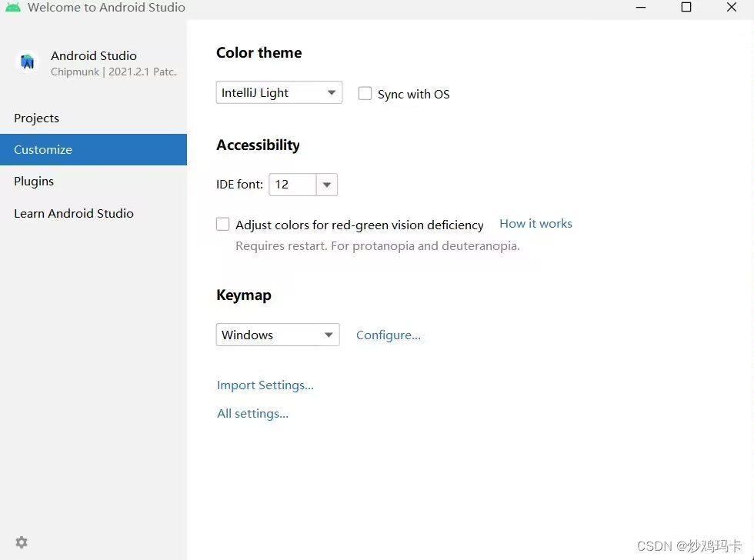Minimize the Welcome to Android Studio window
Viewport: 754px width, 560px height.
640,7
